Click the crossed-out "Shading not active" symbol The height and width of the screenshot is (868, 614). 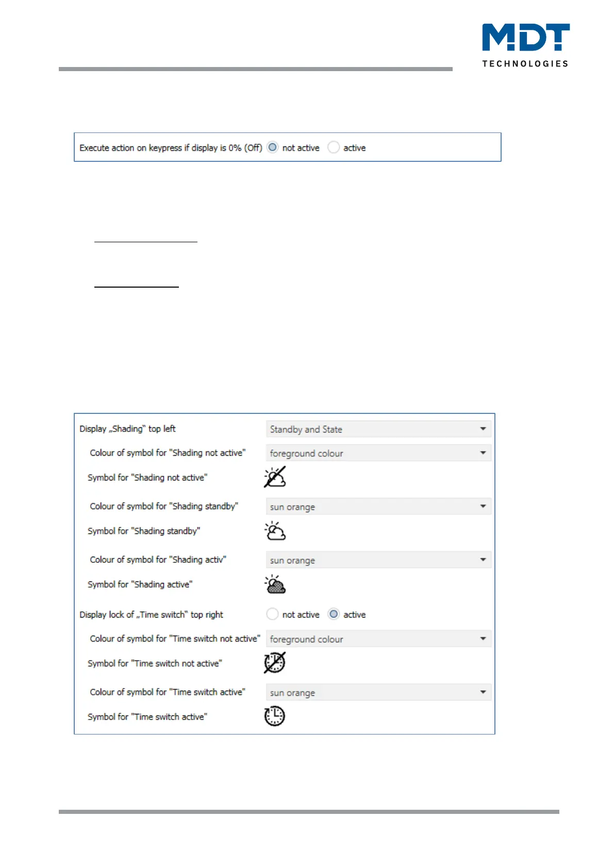click(x=275, y=477)
